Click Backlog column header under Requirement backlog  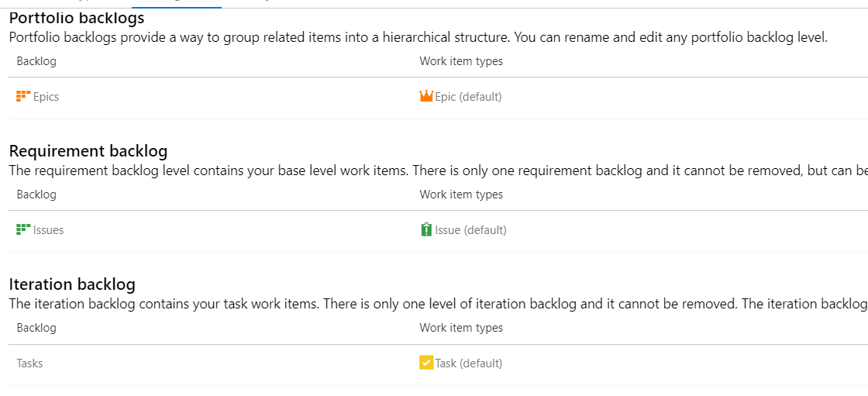[36, 195]
